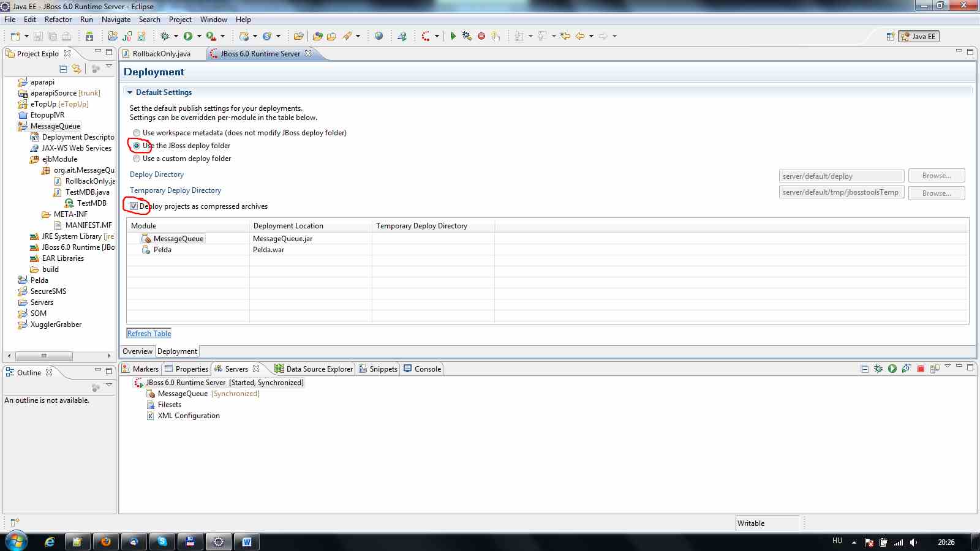Open Skype from the taskbar
Screen dimensions: 980x551
pyautogui.click(x=162, y=542)
